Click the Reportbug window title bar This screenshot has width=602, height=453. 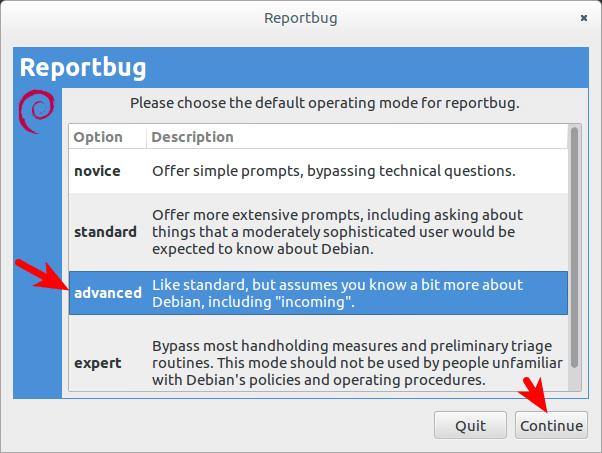coord(300,18)
